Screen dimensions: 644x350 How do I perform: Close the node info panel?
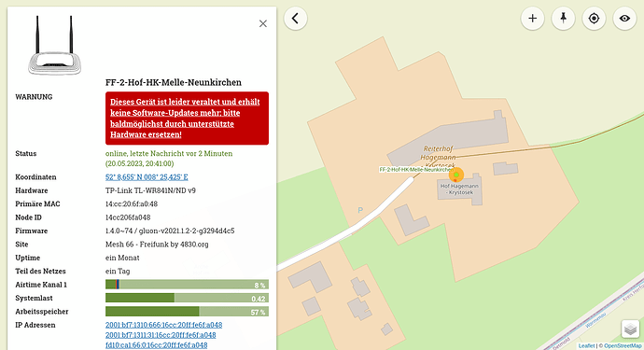pos(263,24)
